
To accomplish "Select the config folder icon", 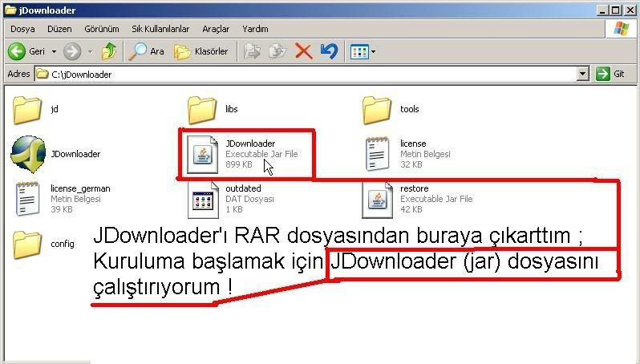I will tap(27, 245).
